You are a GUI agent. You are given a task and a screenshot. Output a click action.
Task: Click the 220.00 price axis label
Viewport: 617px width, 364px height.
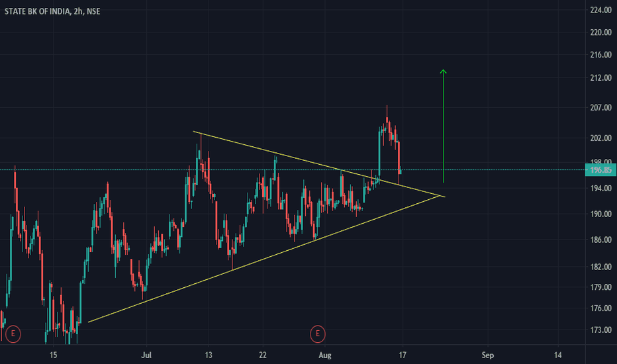coord(601,32)
